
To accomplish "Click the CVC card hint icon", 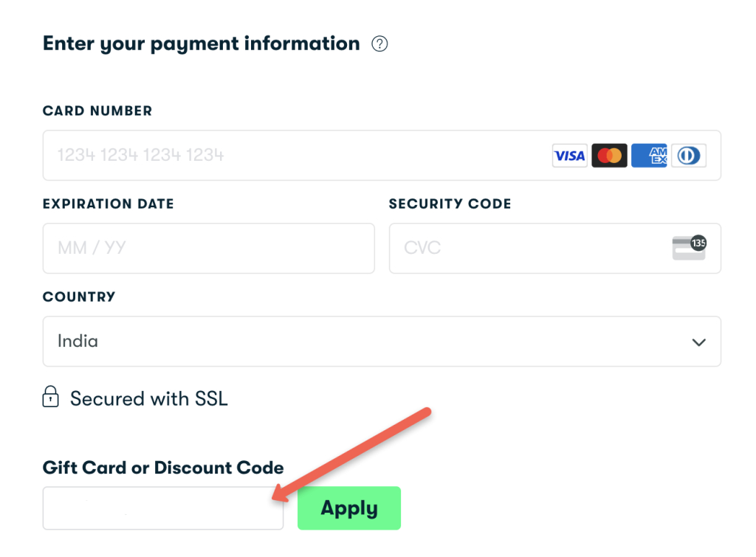I will pyautogui.click(x=689, y=248).
